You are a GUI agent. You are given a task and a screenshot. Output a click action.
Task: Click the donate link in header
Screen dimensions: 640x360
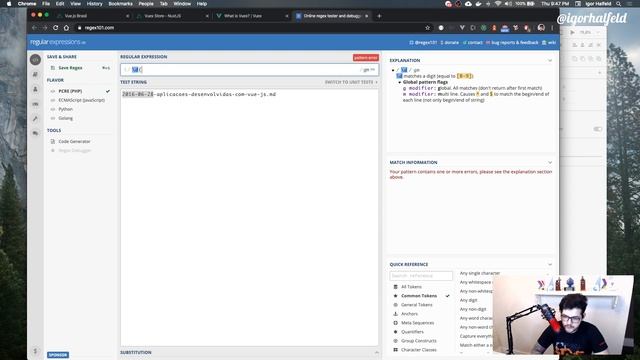(x=450, y=42)
